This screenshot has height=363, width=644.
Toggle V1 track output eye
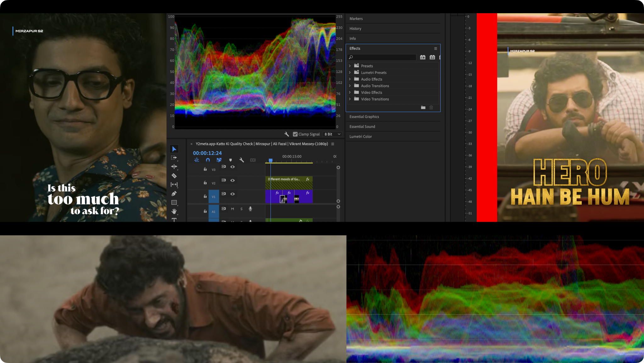click(x=233, y=194)
